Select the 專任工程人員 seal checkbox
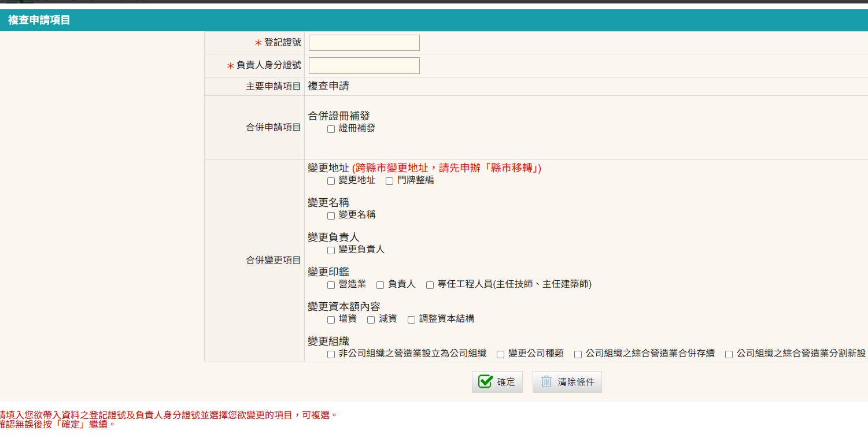868x438 pixels. pyautogui.click(x=430, y=285)
